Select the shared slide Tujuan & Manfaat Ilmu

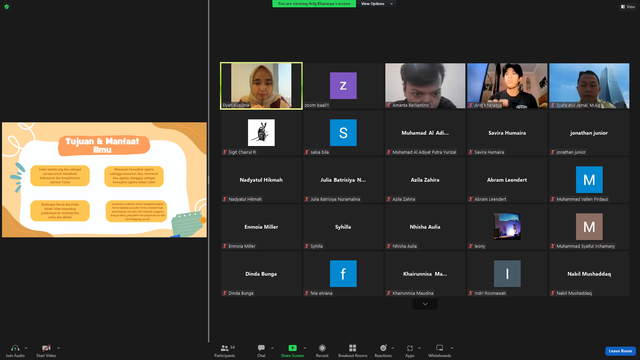pos(104,180)
